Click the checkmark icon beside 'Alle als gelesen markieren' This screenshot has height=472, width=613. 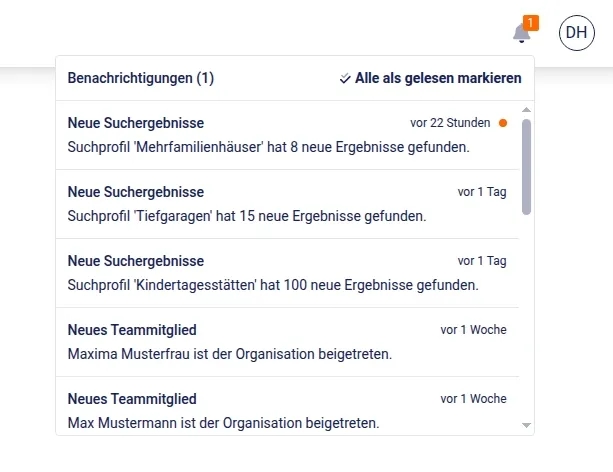tap(345, 78)
